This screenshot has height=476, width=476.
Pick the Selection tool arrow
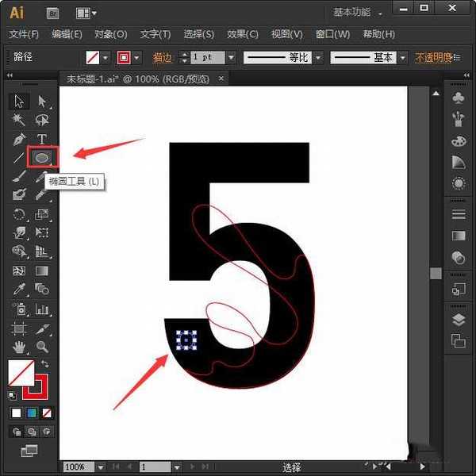[20, 102]
